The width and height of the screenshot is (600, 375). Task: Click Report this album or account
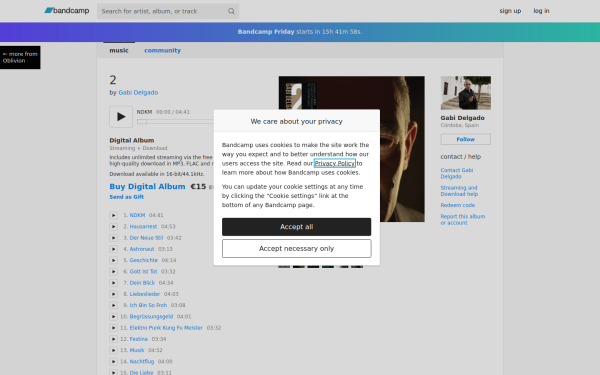[463, 220]
